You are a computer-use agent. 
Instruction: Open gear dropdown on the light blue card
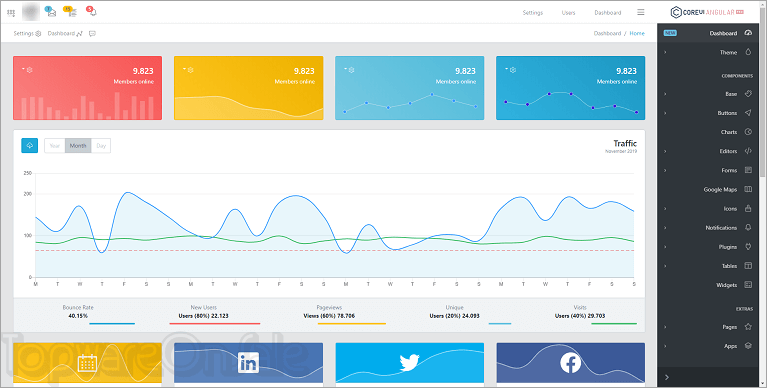(x=349, y=70)
